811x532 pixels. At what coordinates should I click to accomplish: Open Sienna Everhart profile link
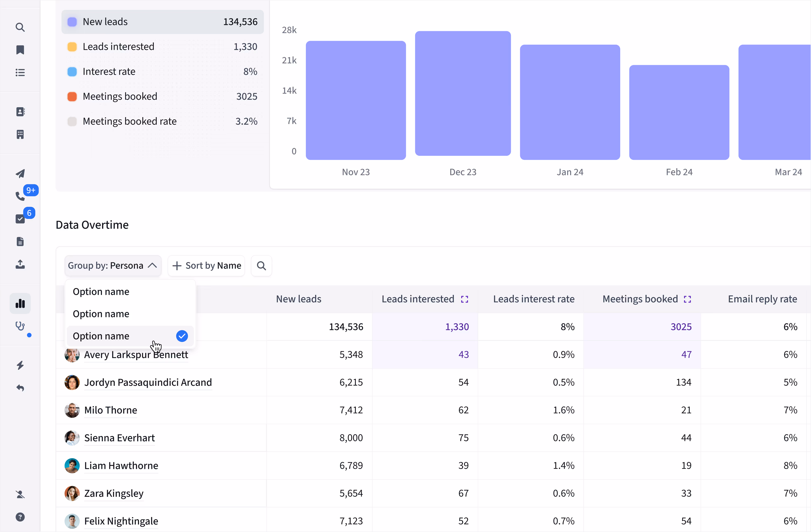pos(119,438)
